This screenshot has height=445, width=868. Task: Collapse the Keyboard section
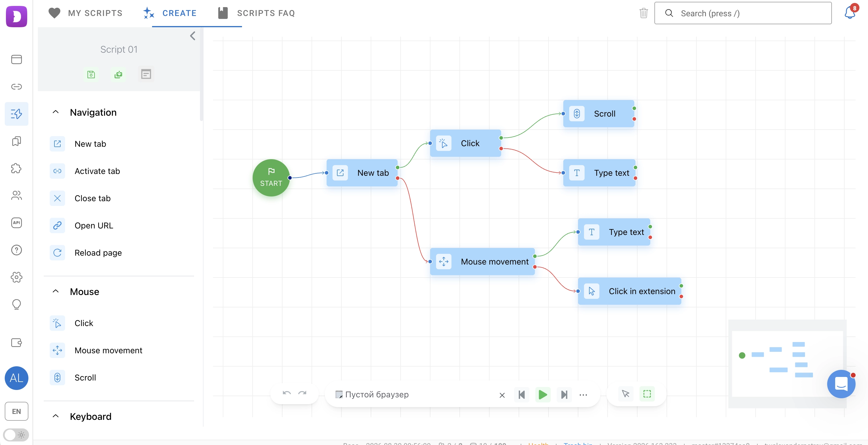[56, 416]
